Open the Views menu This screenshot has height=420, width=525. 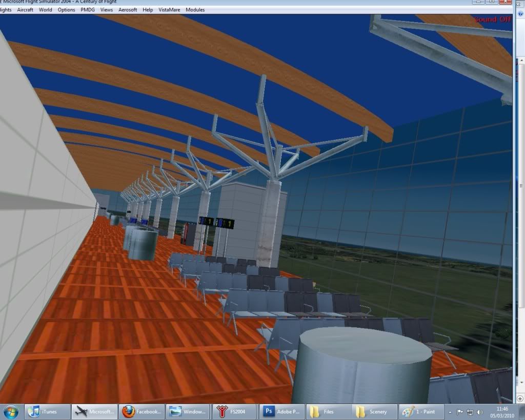coord(106,10)
